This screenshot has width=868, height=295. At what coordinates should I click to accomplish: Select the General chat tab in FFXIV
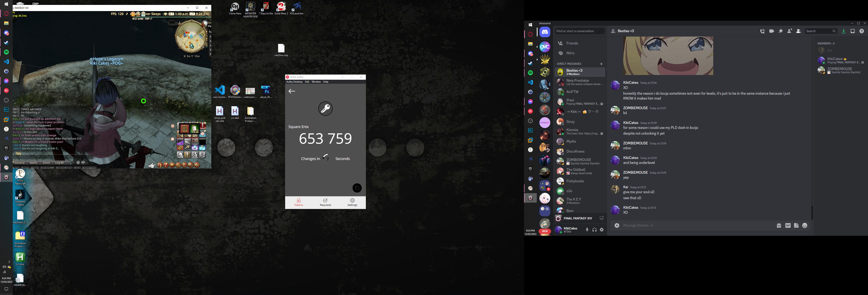19,162
